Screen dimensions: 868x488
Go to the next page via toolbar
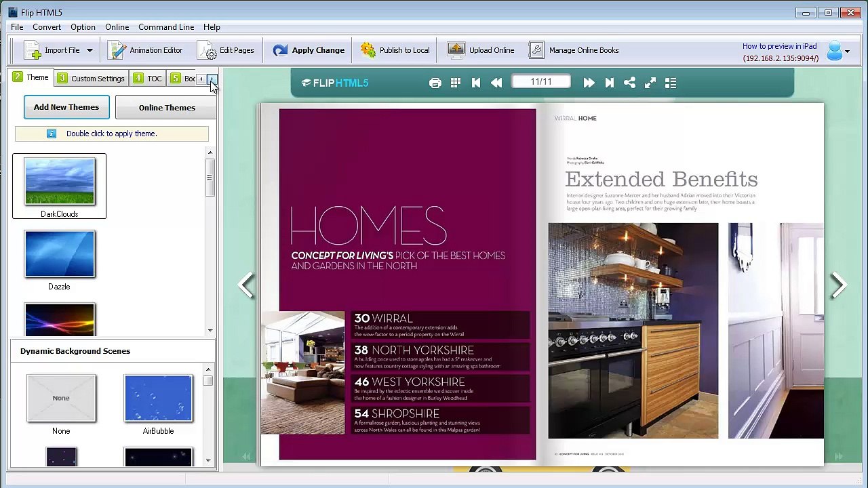589,83
